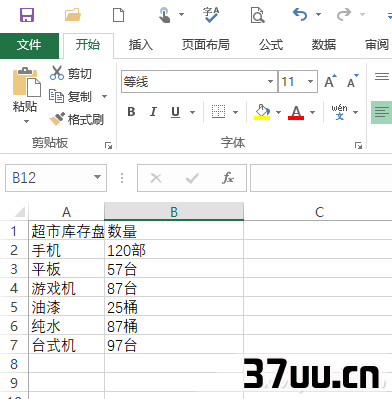
Task: Open file with the folder icon
Action: point(73,15)
